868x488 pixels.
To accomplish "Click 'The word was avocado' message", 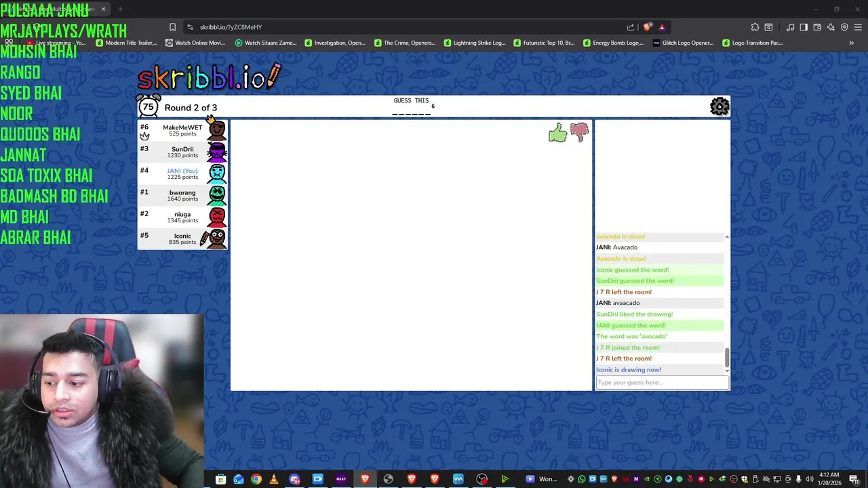I will pos(631,336).
